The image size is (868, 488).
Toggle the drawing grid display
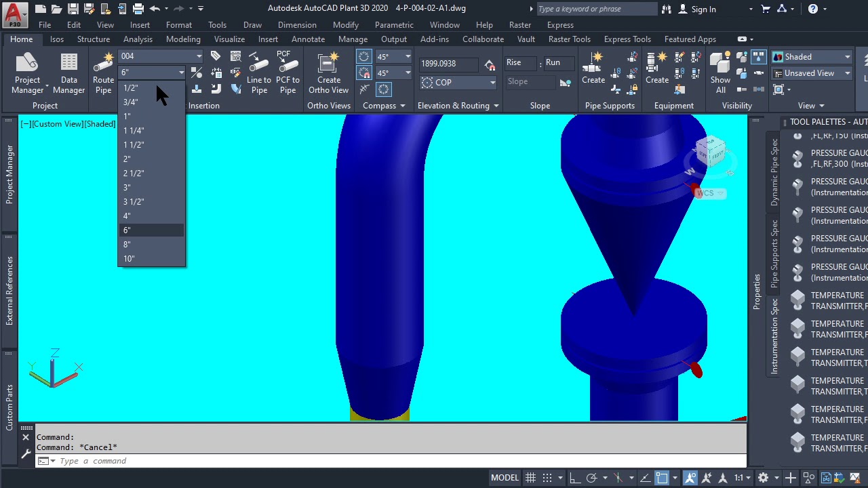(530, 478)
